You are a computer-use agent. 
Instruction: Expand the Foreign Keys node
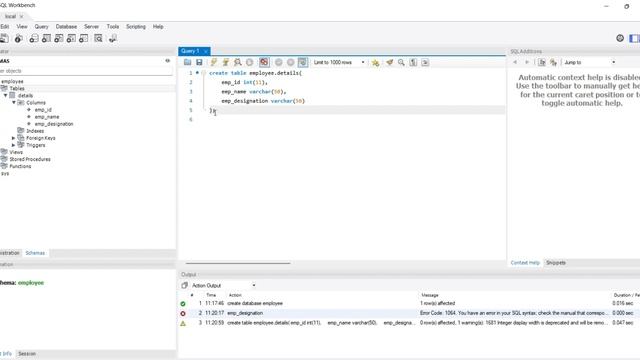13,138
